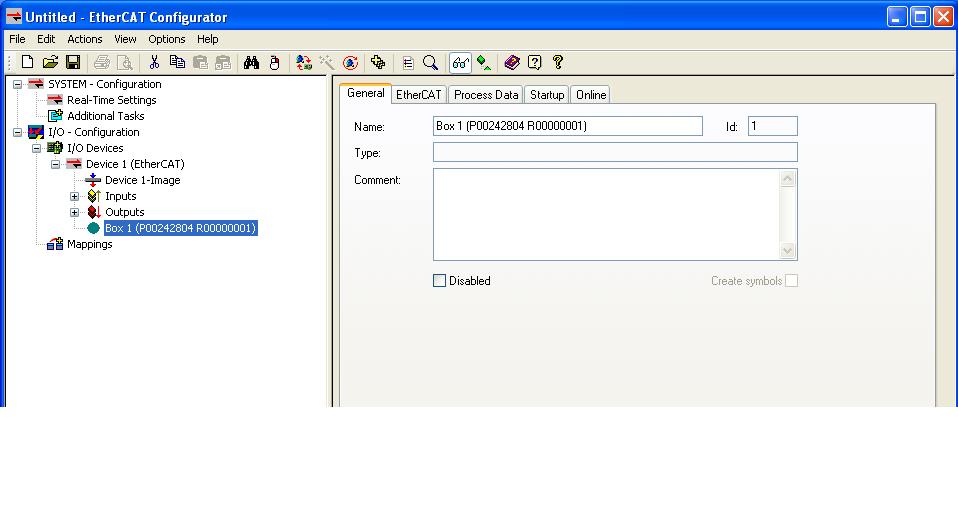Collapse the SYSTEM - Configuration node

point(17,84)
